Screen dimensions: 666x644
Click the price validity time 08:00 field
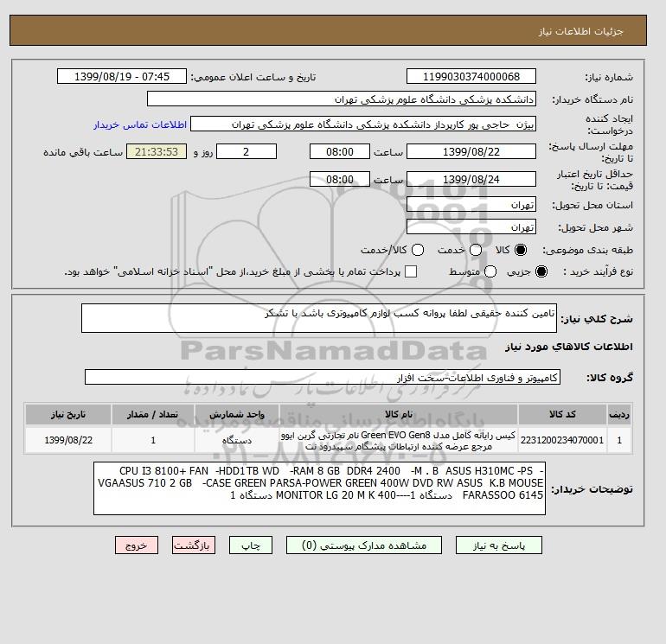coord(340,179)
